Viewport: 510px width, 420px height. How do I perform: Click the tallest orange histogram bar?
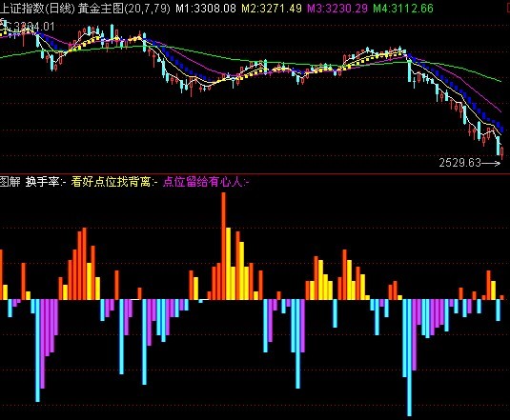(223, 246)
